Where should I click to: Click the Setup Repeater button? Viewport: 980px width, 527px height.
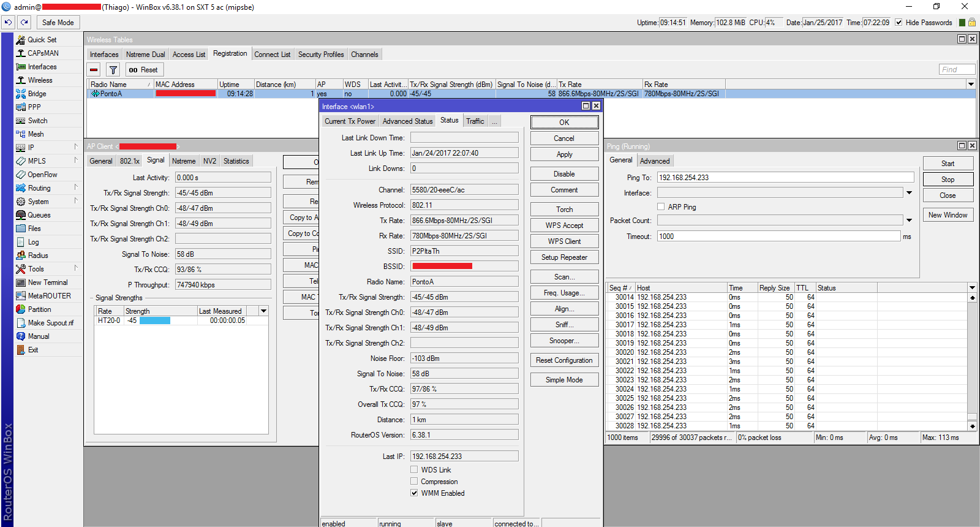click(563, 257)
